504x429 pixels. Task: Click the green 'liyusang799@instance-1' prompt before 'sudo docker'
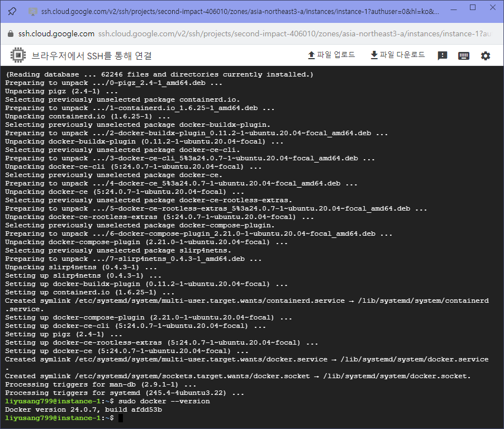point(53,402)
